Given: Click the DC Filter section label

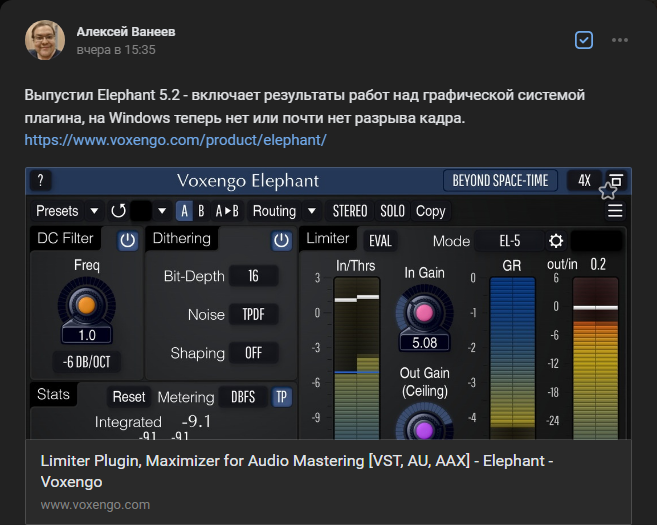Looking at the screenshot, I should point(65,238).
